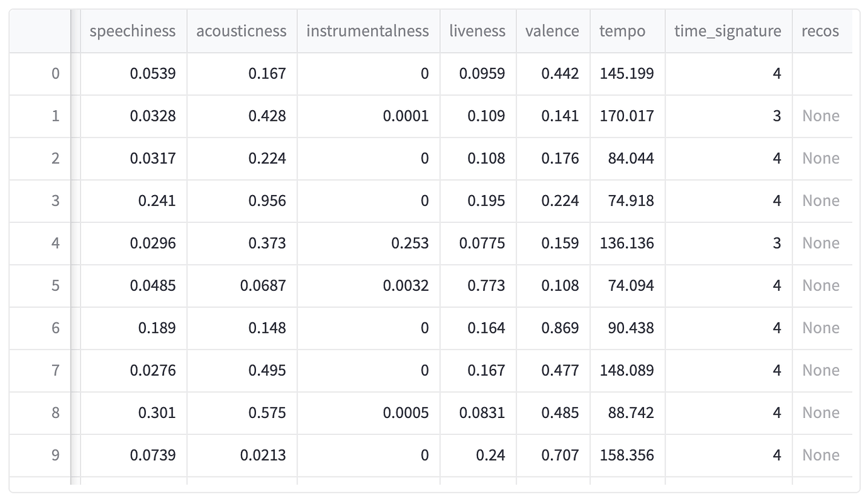This screenshot has width=868, height=501.
Task: Select the liveness column header
Action: [x=477, y=31]
